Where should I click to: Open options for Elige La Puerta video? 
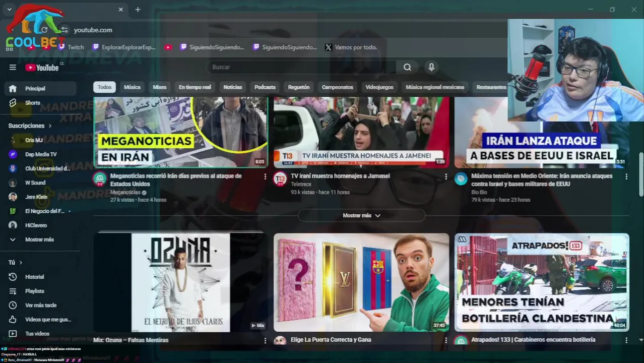445,341
